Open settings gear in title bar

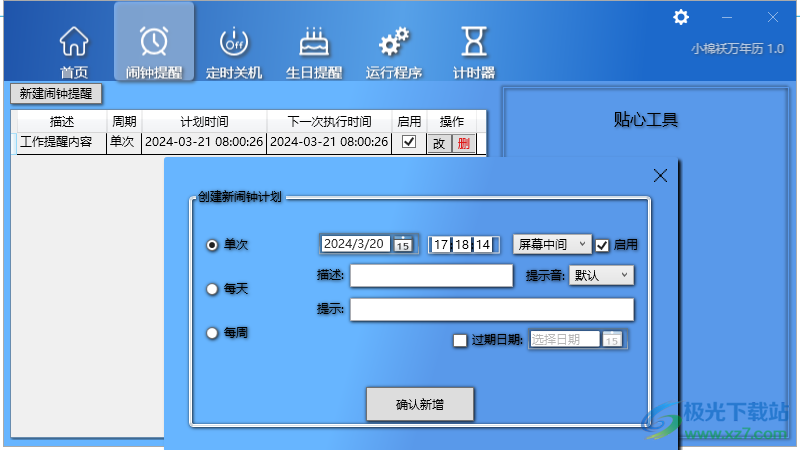(x=681, y=17)
